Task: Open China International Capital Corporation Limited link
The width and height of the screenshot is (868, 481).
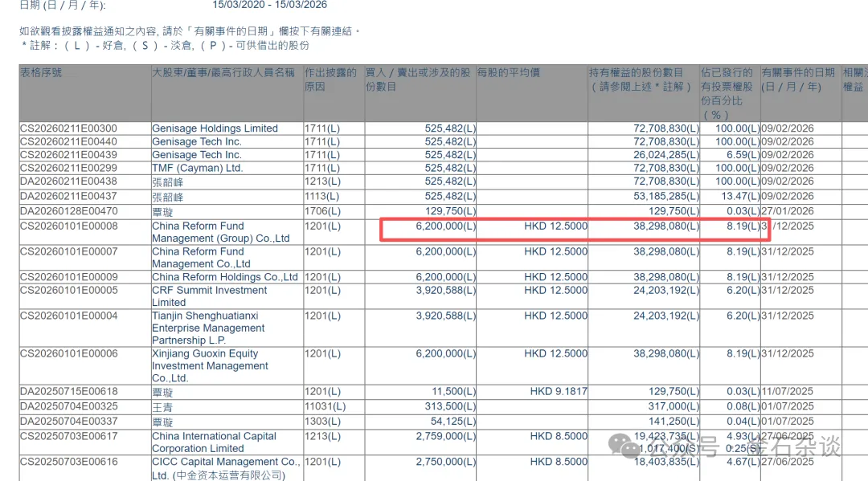Action: coord(214,442)
